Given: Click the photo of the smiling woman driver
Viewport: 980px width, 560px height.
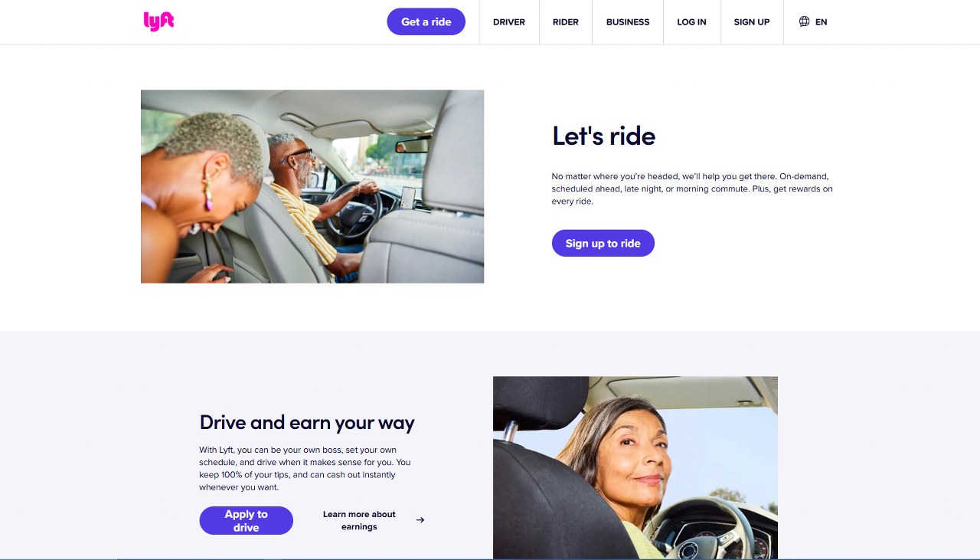Looking at the screenshot, I should (x=635, y=467).
